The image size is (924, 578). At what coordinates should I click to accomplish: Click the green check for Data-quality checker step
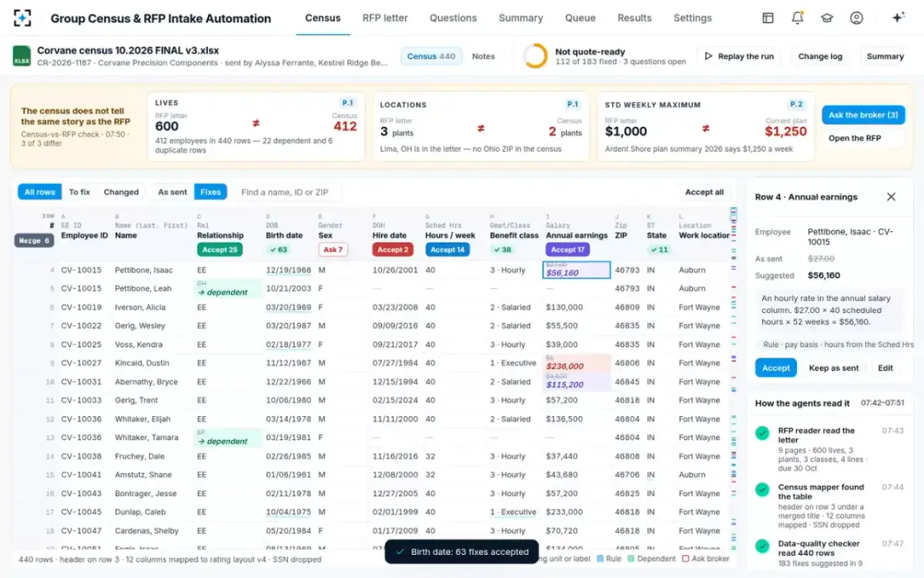(762, 546)
